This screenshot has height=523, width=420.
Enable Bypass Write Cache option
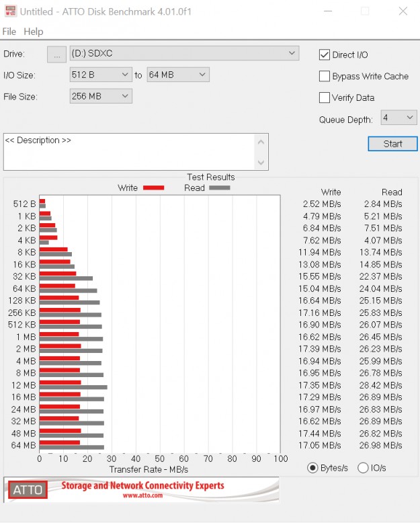click(x=325, y=77)
